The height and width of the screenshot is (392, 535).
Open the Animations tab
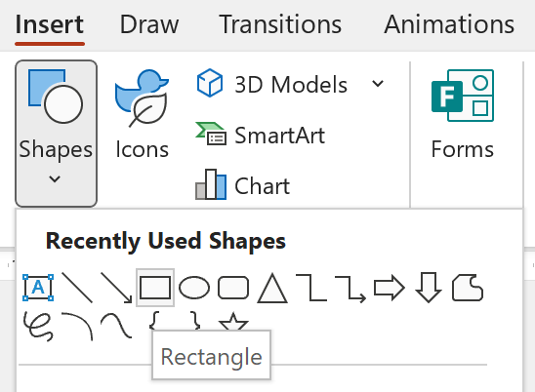(x=449, y=24)
